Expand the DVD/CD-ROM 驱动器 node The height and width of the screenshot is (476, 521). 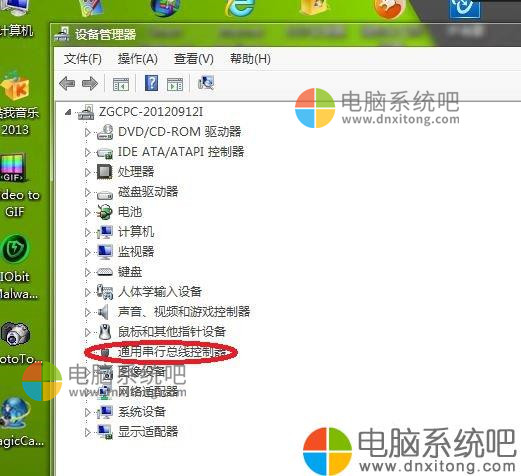[x=88, y=132]
